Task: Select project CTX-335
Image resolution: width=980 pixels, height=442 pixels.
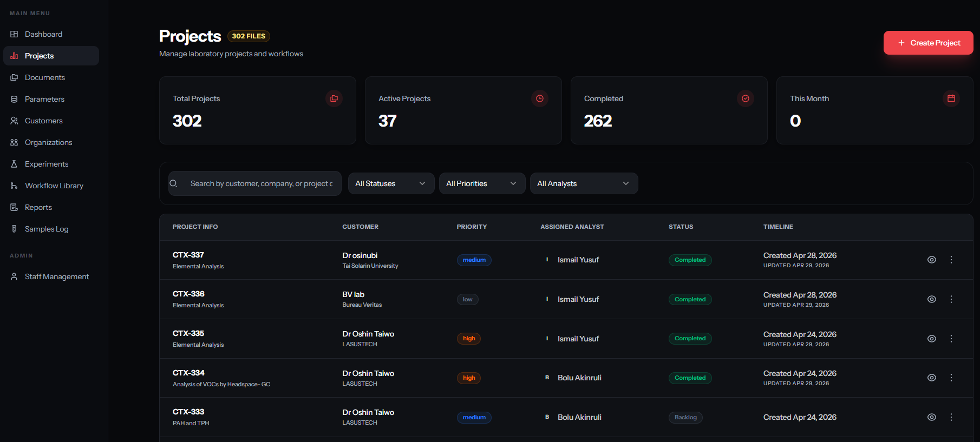Action: click(188, 333)
